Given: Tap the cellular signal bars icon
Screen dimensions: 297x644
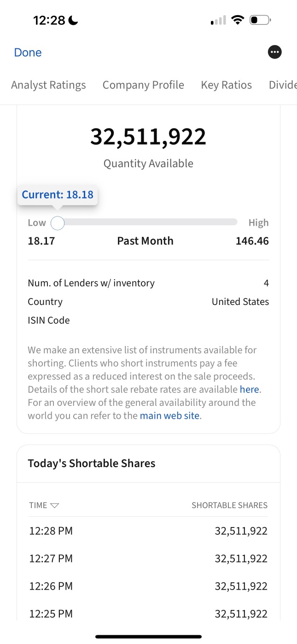Looking at the screenshot, I should 218,20.
